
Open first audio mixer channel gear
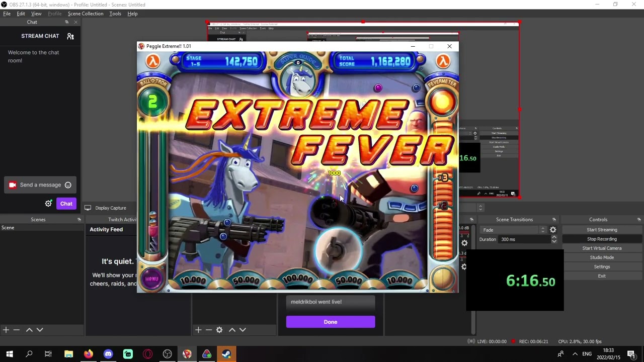(x=464, y=243)
